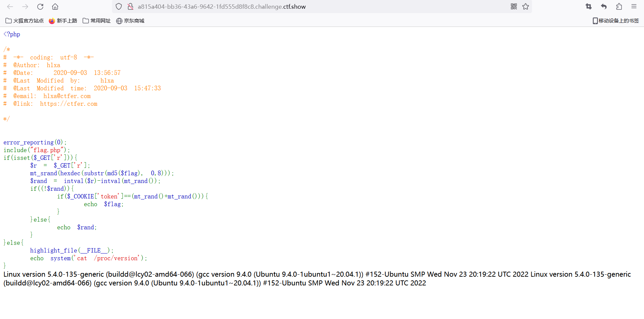644x319 pixels.
Task: Open the Firefox hamburger application menu
Action: tap(634, 7)
